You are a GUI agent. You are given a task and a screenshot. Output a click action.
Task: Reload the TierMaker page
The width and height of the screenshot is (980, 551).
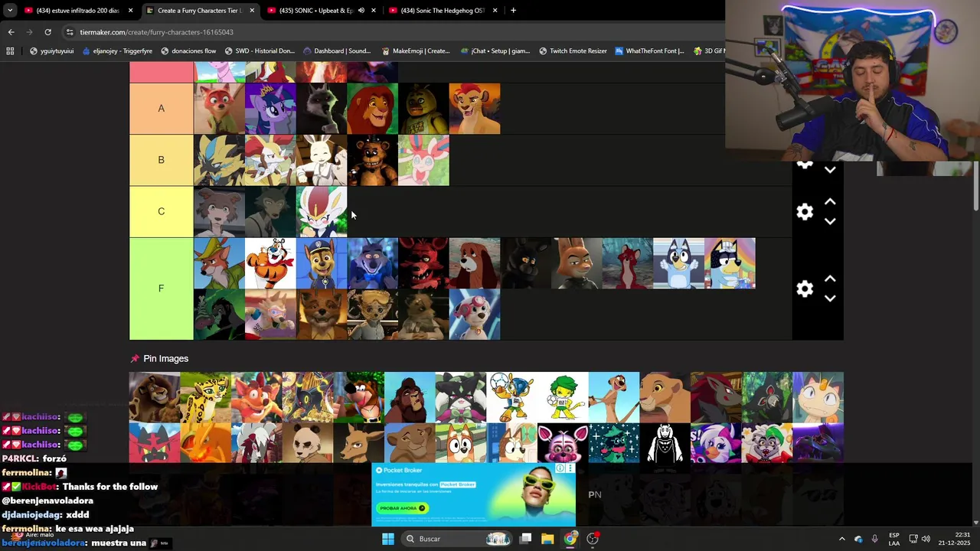[47, 32]
